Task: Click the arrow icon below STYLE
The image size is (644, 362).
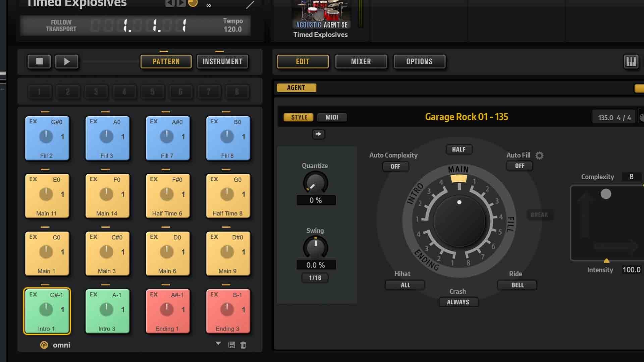Action: (x=318, y=134)
